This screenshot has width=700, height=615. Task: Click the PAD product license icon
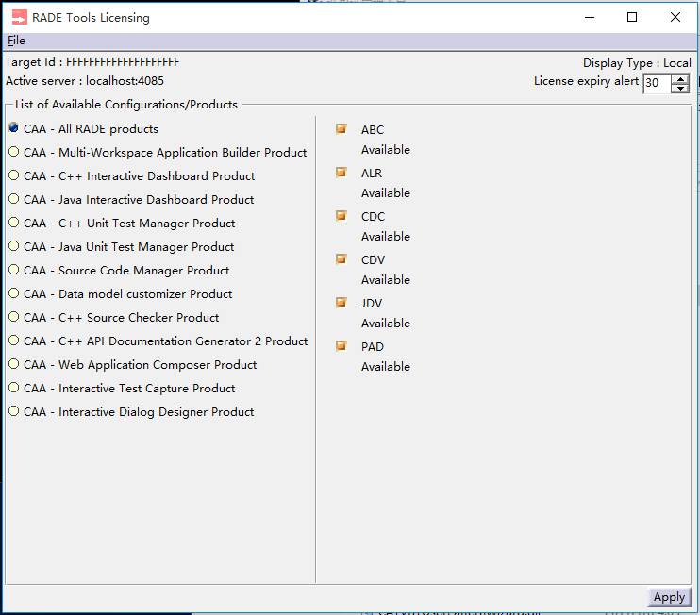click(x=342, y=346)
